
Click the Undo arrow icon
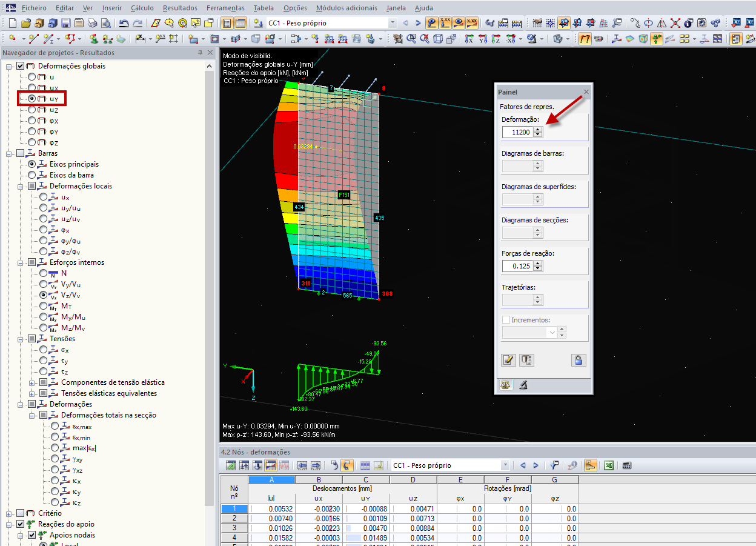[124, 23]
